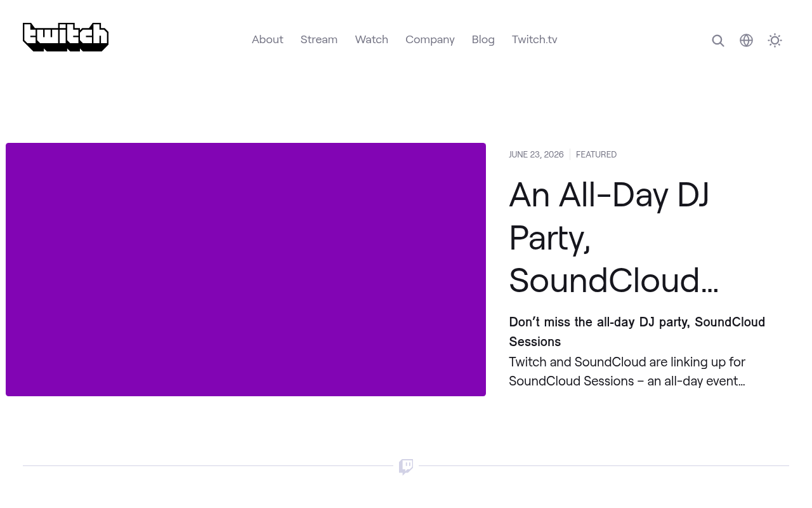The height and width of the screenshot is (508, 812).
Task: Open the search magnifier icon
Action: [718, 41]
